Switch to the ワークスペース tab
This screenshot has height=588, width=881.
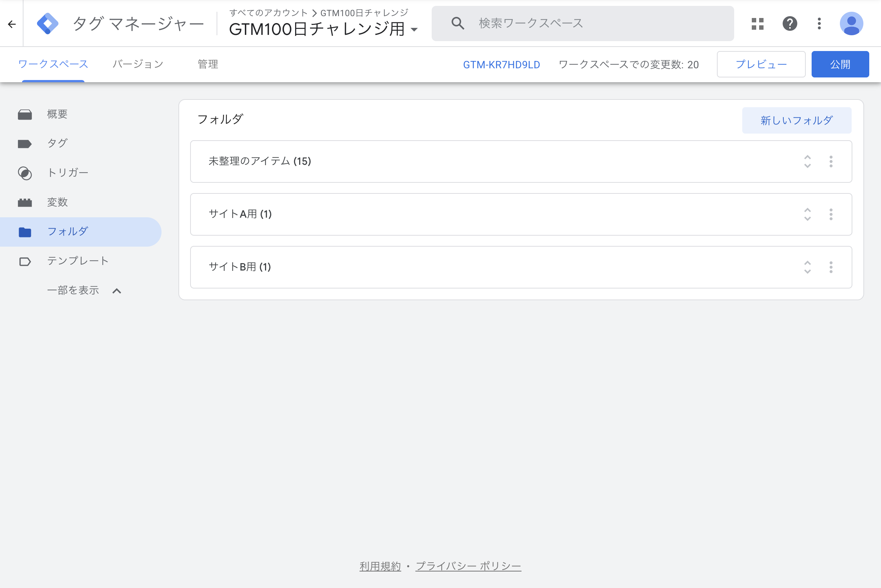pyautogui.click(x=53, y=64)
